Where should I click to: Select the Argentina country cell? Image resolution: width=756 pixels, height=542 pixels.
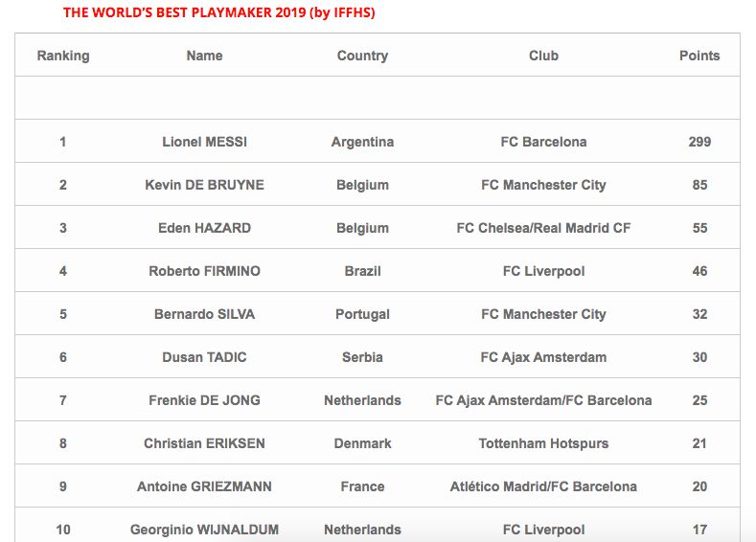pyautogui.click(x=362, y=142)
